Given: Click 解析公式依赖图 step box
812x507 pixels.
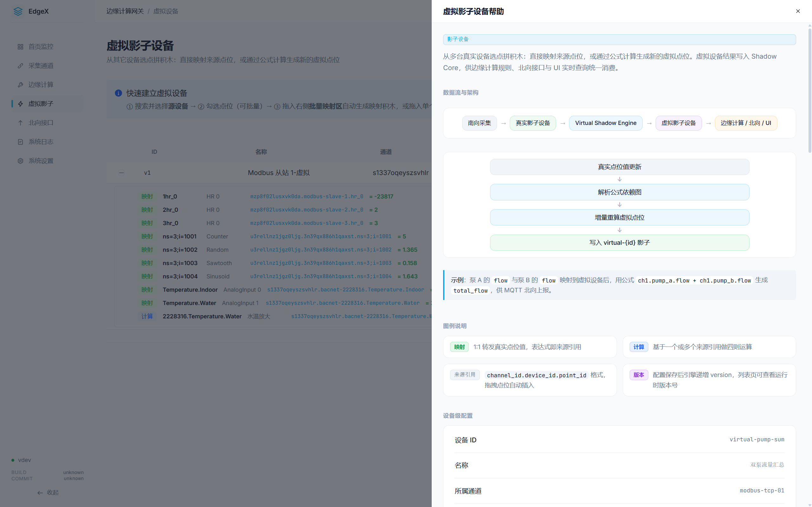Looking at the screenshot, I should click(619, 192).
